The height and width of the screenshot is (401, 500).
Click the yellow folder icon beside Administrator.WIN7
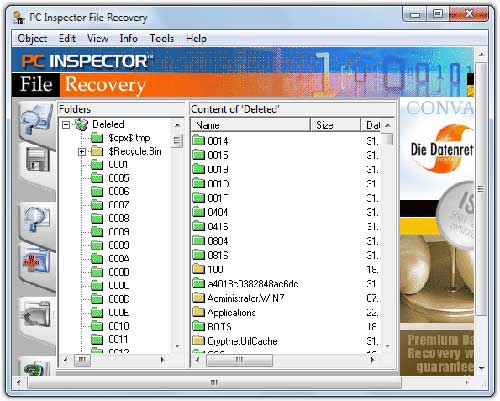pyautogui.click(x=199, y=297)
